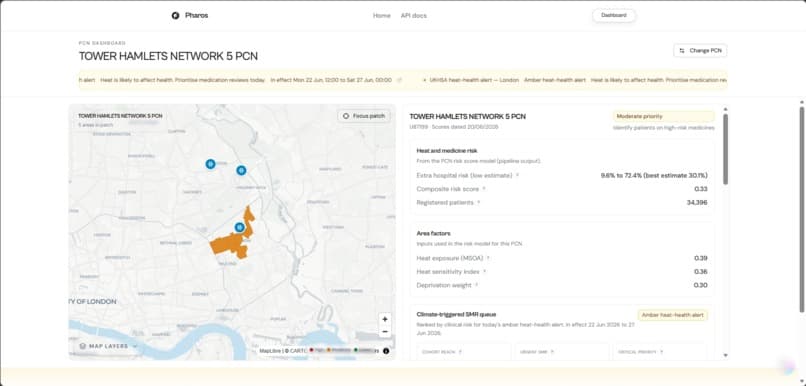Click the Area factors heading
The width and height of the screenshot is (806, 386).
pyautogui.click(x=433, y=233)
